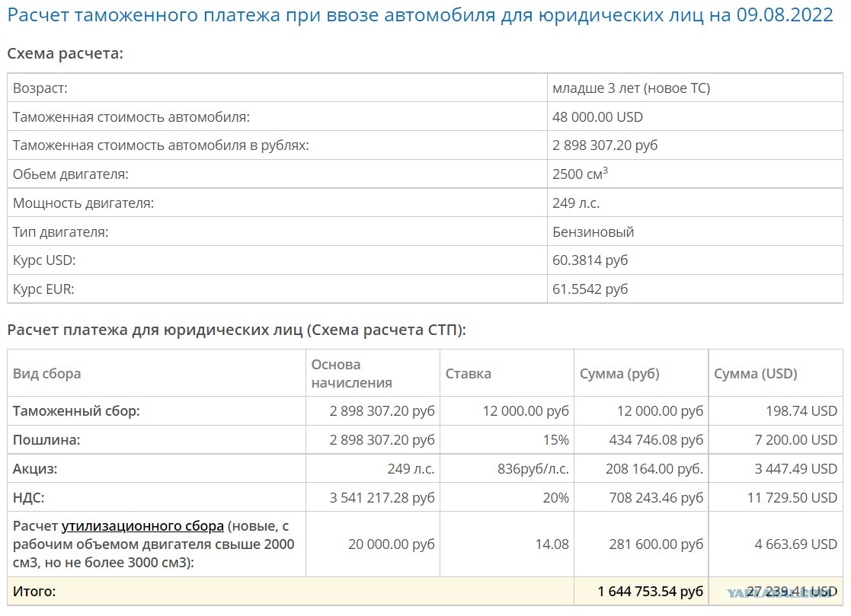Click the 'Сумма (USD)' column header
This screenshot has height=616, width=851.
[756, 374]
